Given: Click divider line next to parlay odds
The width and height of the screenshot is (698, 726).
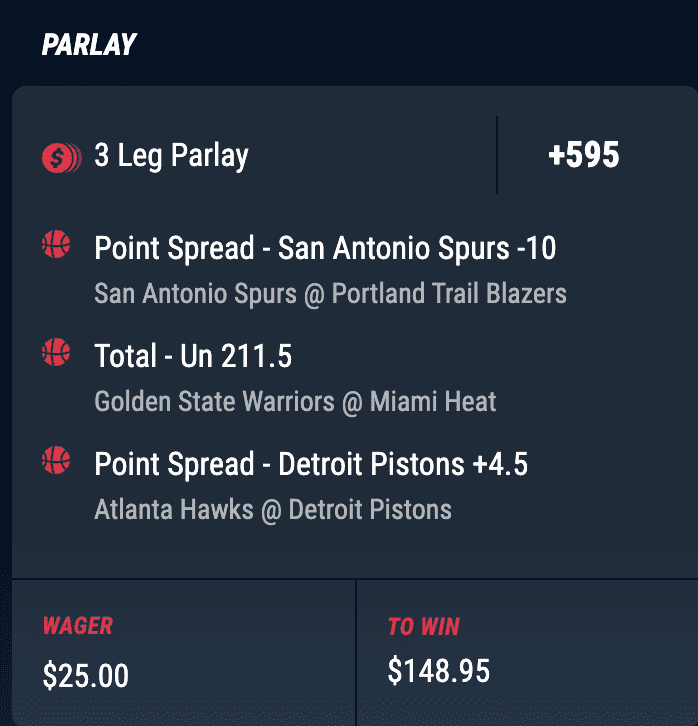Looking at the screenshot, I should pos(497,155).
